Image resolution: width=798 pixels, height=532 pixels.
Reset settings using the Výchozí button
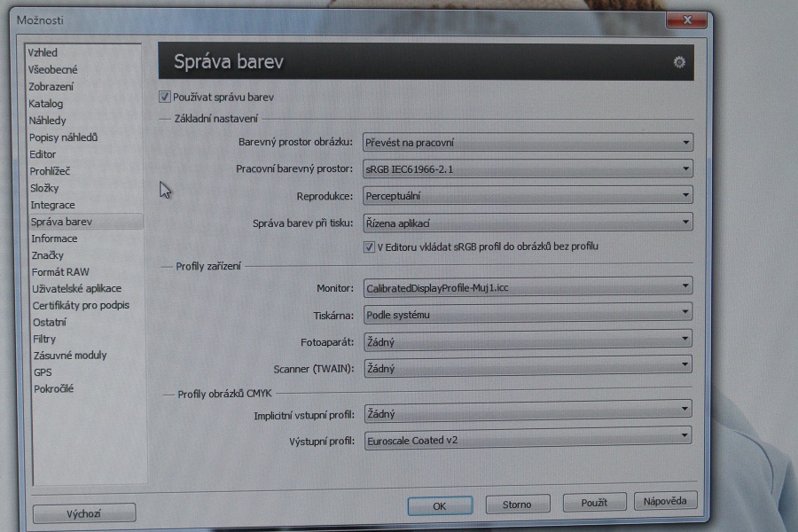pos(83,513)
